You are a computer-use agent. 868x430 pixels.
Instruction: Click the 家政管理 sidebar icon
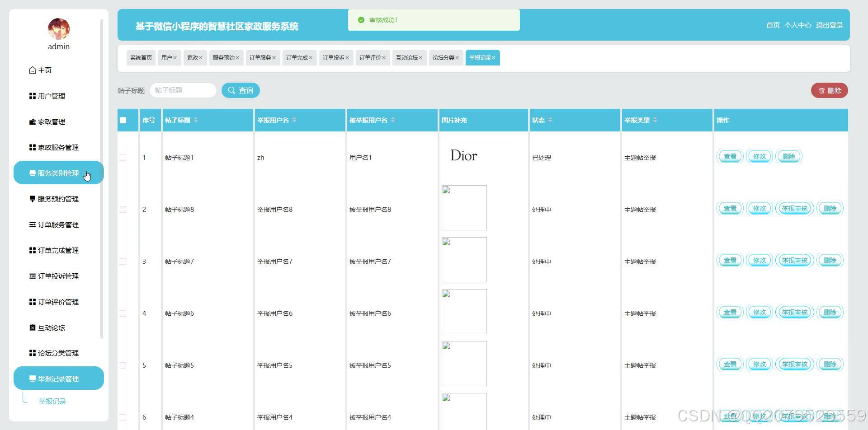tap(32, 122)
